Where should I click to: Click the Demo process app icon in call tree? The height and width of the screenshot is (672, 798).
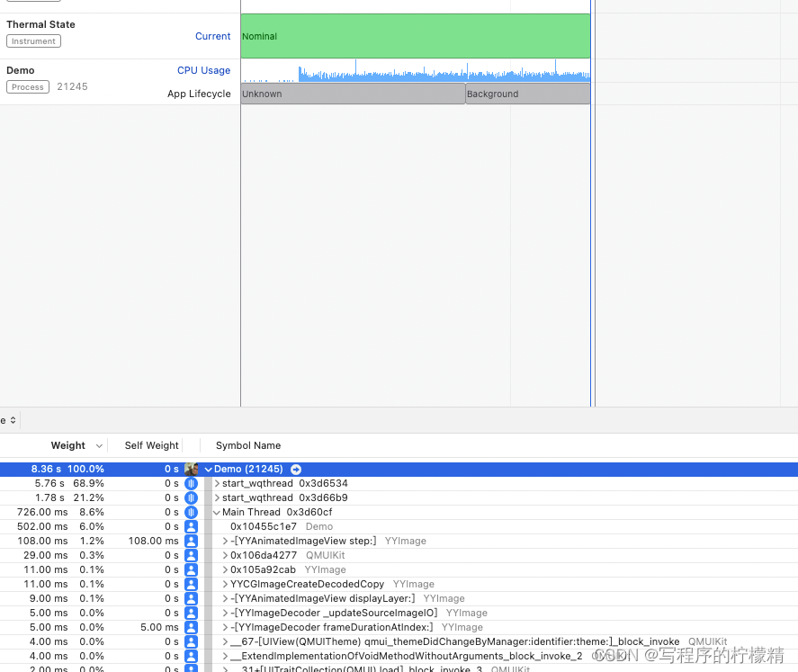point(192,469)
